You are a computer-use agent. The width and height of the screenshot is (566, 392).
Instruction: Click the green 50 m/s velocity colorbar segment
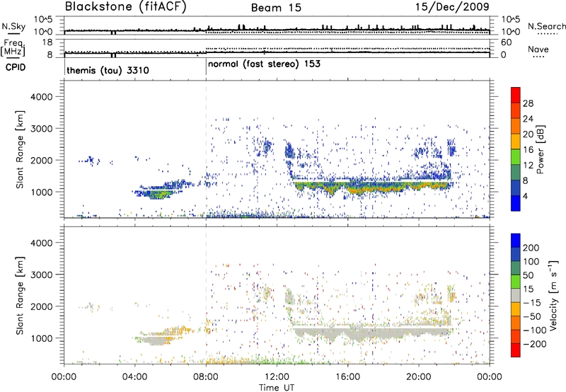[516, 282]
